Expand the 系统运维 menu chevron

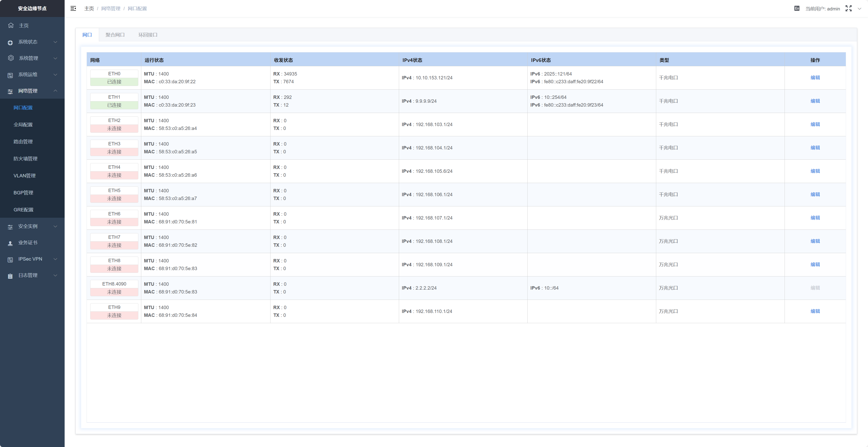(55, 74)
